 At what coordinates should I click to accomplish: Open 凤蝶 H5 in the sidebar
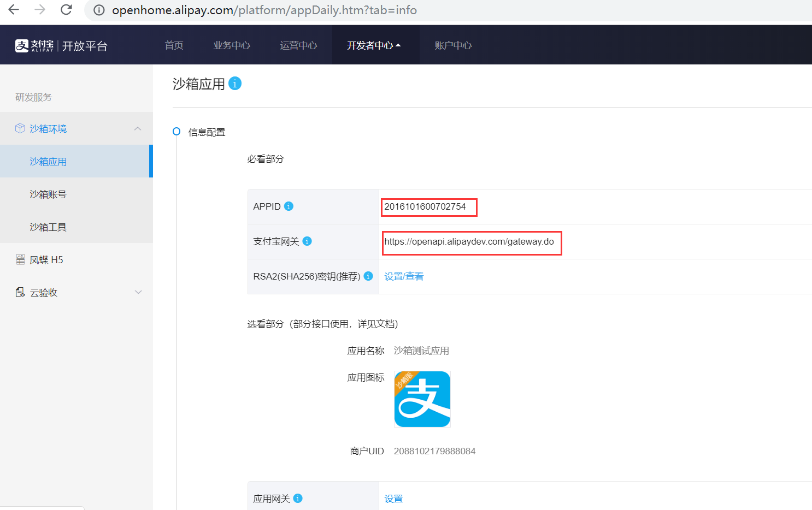tap(77, 259)
